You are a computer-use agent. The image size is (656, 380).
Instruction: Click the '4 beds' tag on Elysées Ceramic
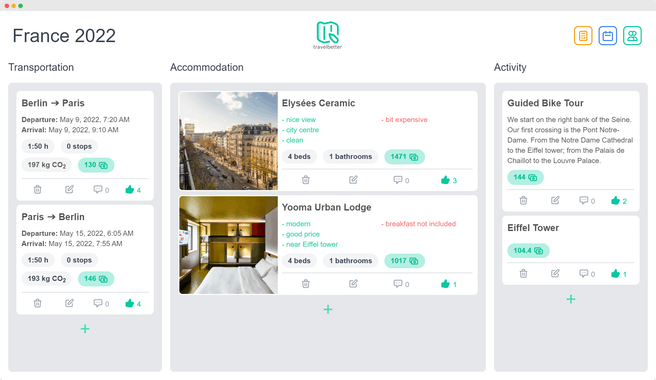tap(299, 157)
